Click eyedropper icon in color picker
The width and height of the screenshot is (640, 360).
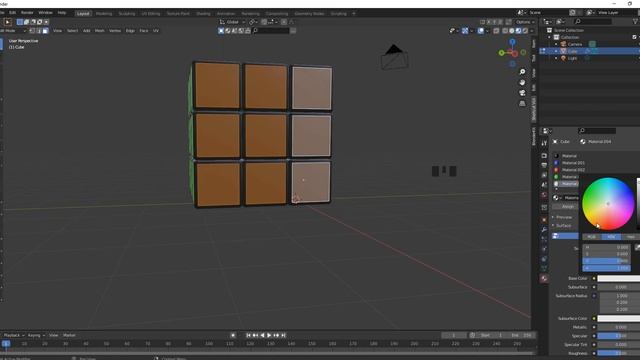pyautogui.click(x=637, y=247)
